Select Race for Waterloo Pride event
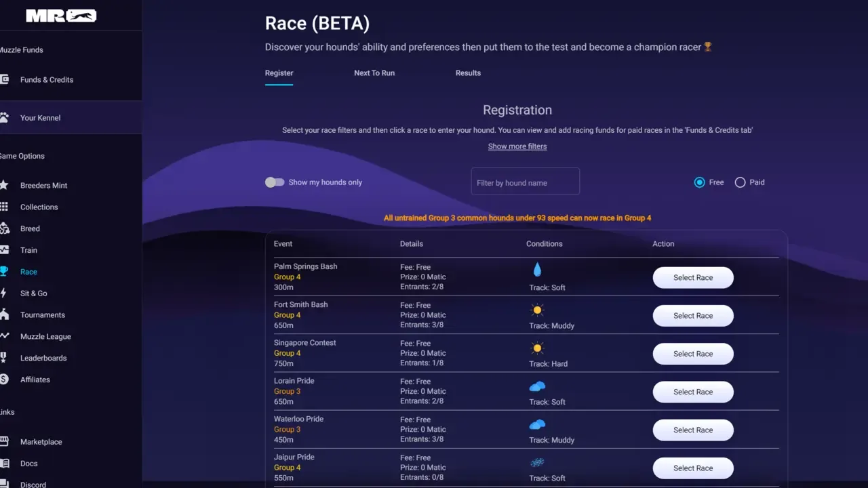The width and height of the screenshot is (868, 488). 692,430
